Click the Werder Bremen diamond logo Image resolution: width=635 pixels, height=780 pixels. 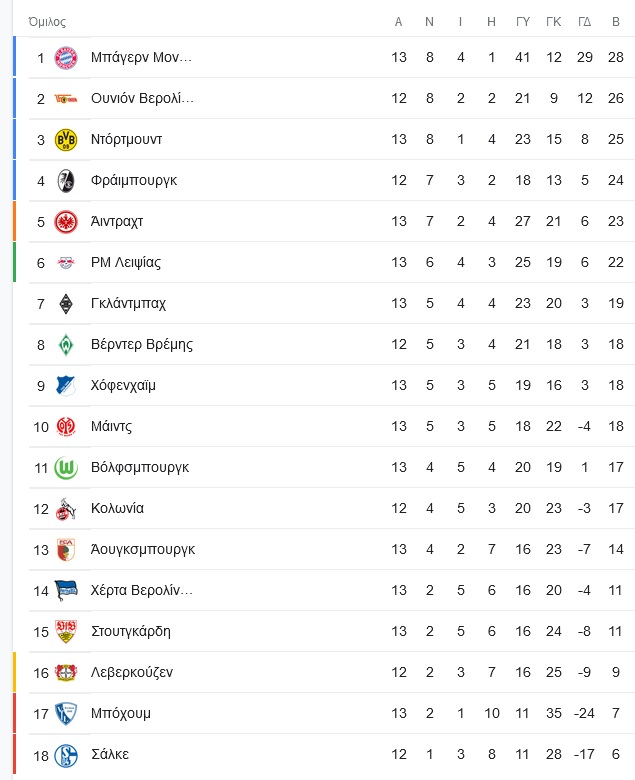[x=66, y=345]
